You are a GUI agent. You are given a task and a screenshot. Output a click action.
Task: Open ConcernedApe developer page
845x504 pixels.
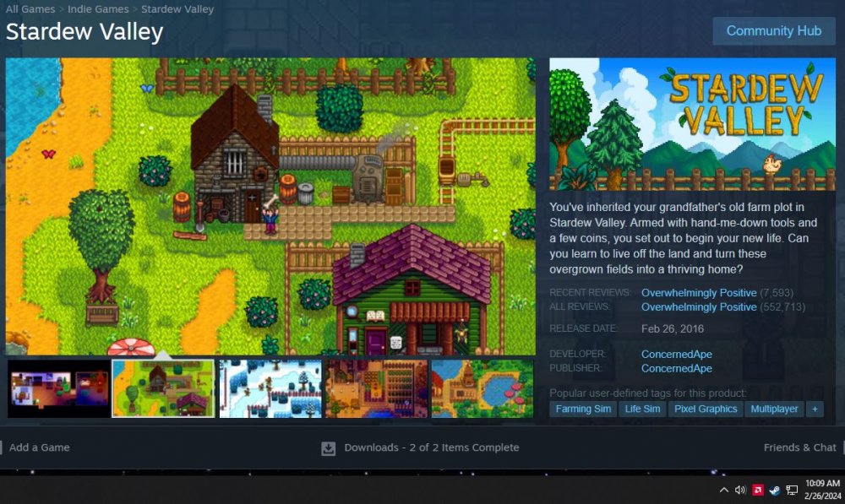pyautogui.click(x=676, y=354)
